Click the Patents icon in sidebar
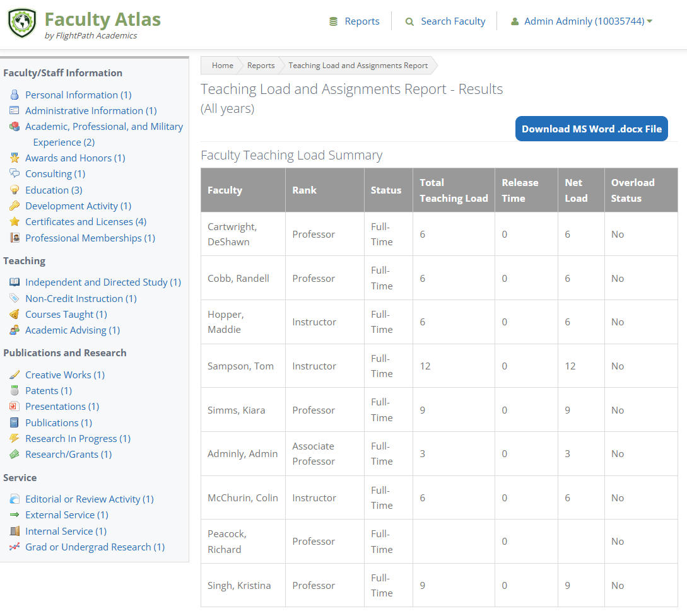This screenshot has height=616, width=687. pyautogui.click(x=15, y=390)
